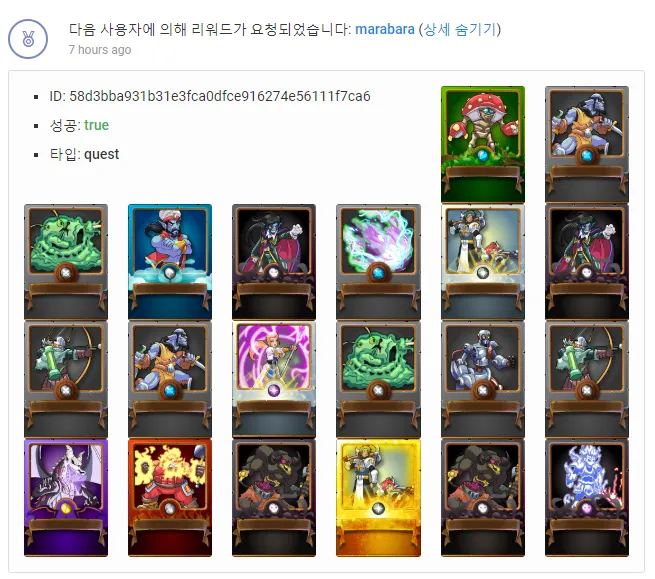Click the 7 hours ago timestamp
The height and width of the screenshot is (579, 655).
pos(100,50)
